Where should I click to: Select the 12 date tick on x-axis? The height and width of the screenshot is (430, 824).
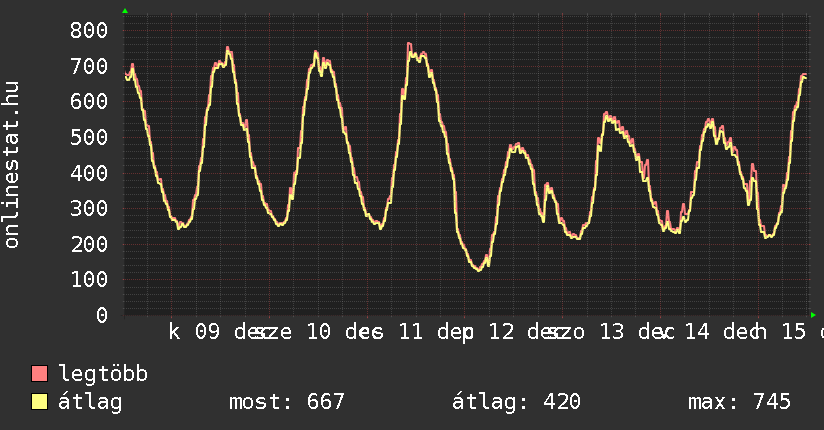pos(502,332)
